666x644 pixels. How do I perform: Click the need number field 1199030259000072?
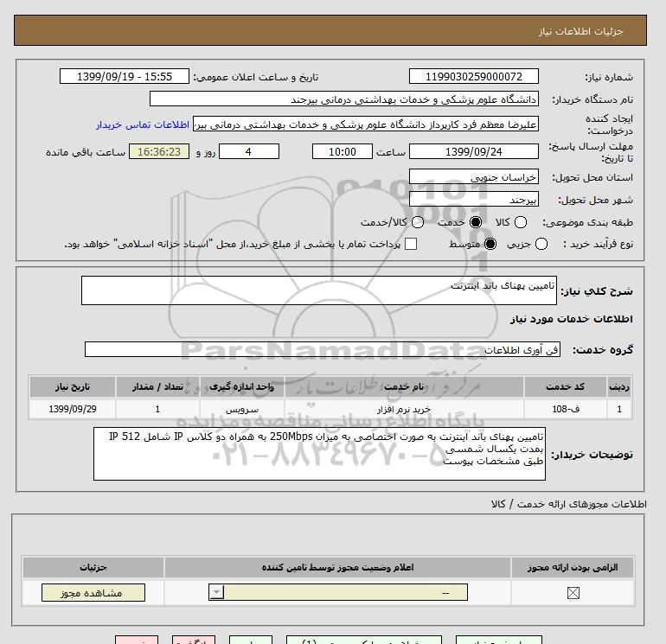click(x=474, y=76)
